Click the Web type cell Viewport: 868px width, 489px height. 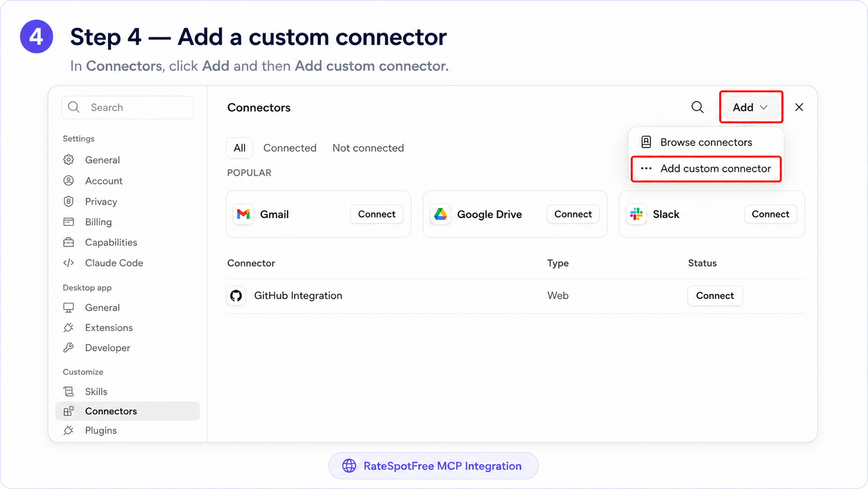pos(558,296)
